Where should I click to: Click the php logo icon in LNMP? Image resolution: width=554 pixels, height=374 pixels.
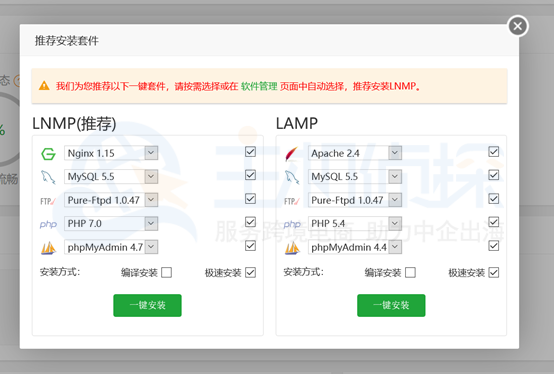coord(48,224)
